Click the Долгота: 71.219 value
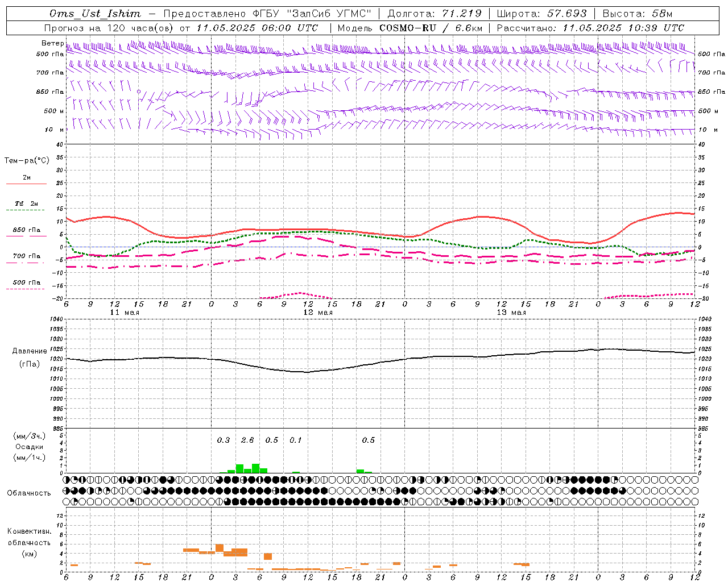This screenshot has height=582, width=728. pyautogui.click(x=434, y=14)
